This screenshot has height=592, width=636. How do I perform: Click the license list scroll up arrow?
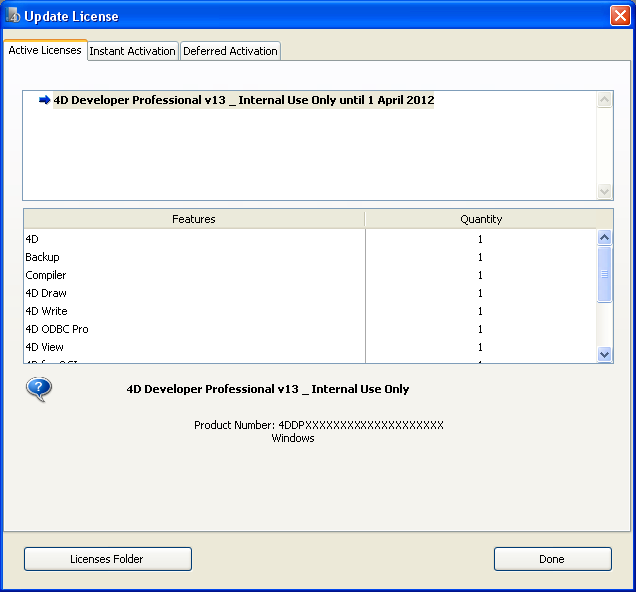604,101
